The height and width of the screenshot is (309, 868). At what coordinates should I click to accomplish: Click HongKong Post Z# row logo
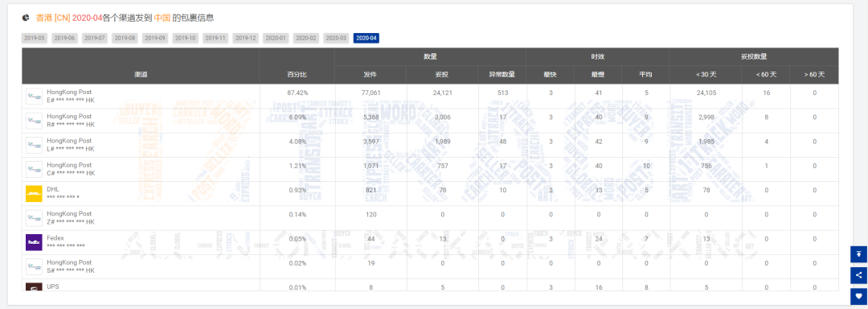[x=34, y=218]
